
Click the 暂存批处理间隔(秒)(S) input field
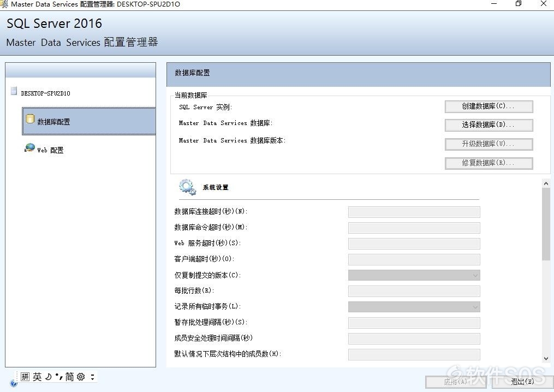[414, 323]
